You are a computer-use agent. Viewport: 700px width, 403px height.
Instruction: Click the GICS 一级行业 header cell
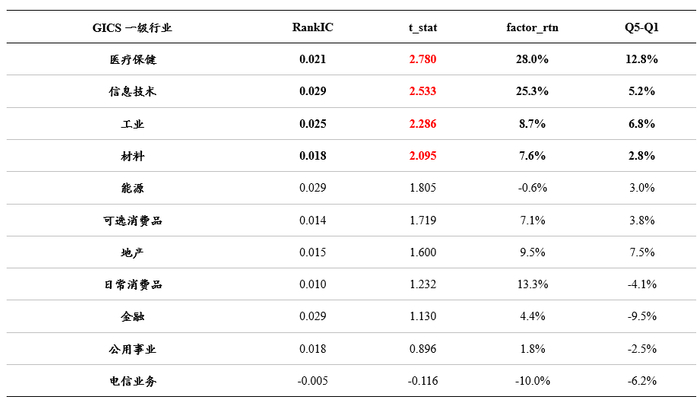tap(132, 27)
